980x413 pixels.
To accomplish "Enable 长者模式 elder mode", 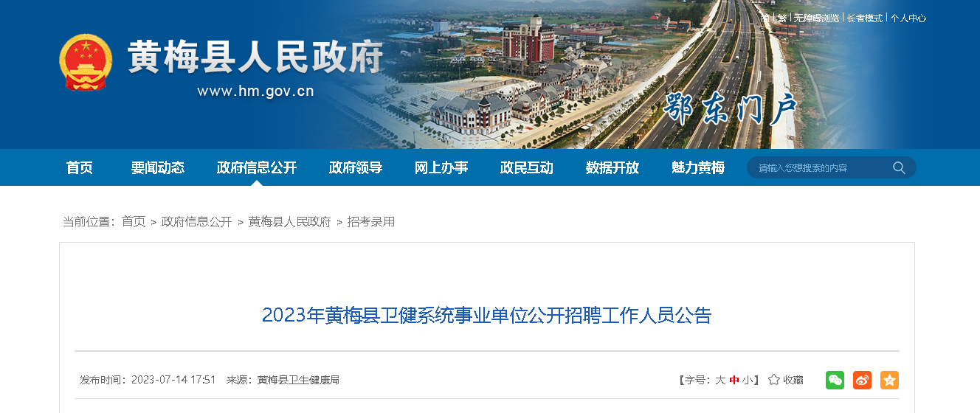I will pos(865,18).
